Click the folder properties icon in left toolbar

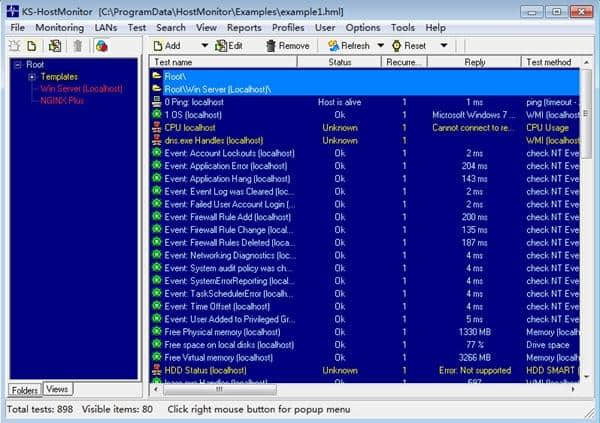54,46
